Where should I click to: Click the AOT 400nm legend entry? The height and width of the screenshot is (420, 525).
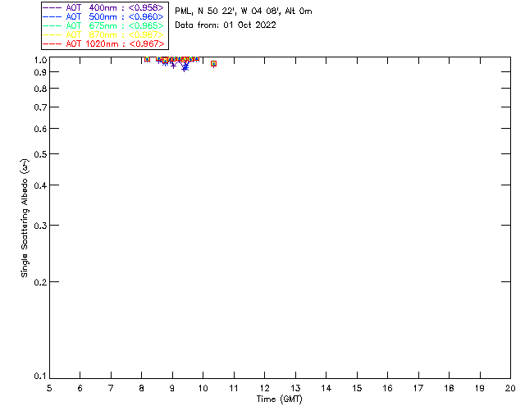pos(103,7)
